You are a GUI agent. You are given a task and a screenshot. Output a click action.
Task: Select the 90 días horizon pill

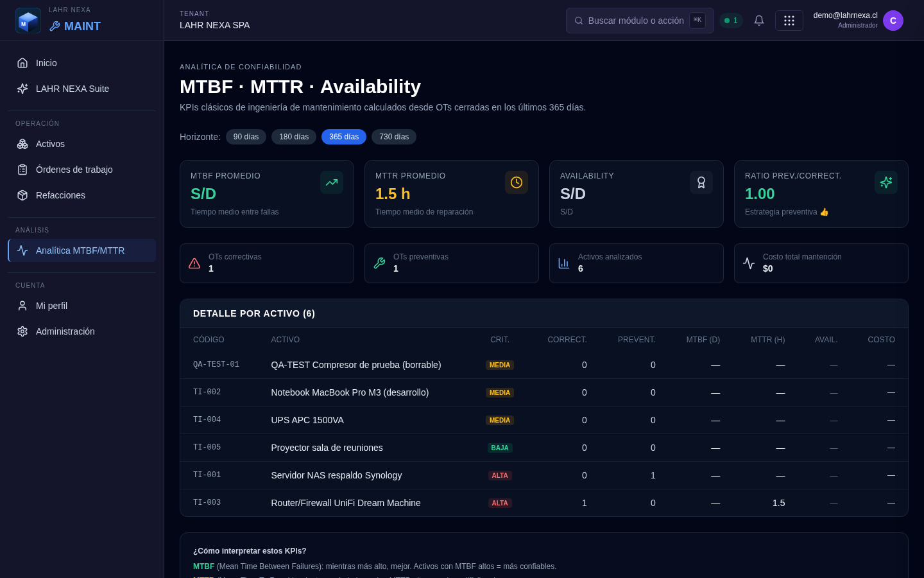[246, 137]
